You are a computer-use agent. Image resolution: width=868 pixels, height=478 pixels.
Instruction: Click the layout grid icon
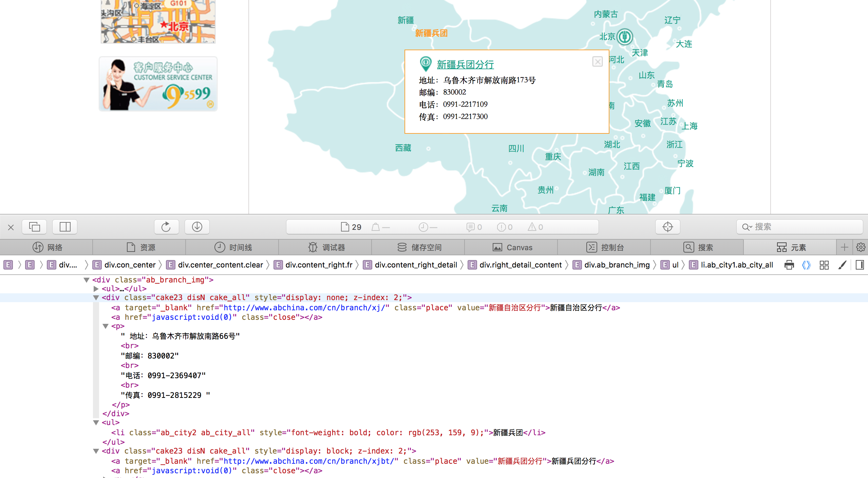coord(824,265)
